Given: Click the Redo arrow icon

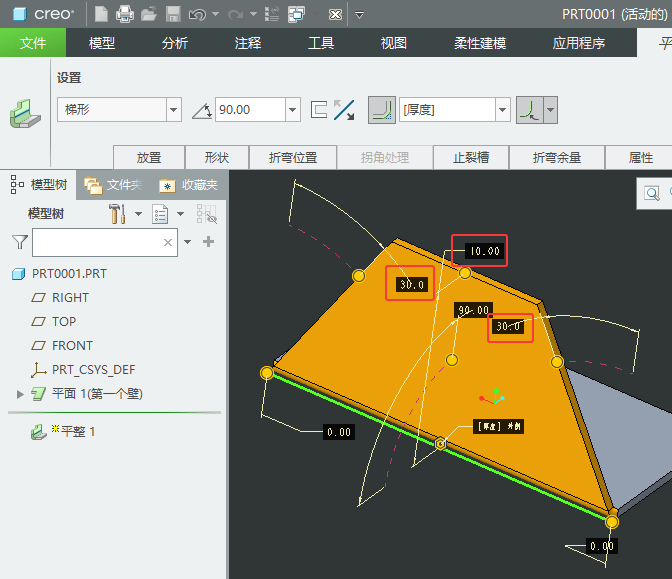Looking at the screenshot, I should (x=235, y=15).
